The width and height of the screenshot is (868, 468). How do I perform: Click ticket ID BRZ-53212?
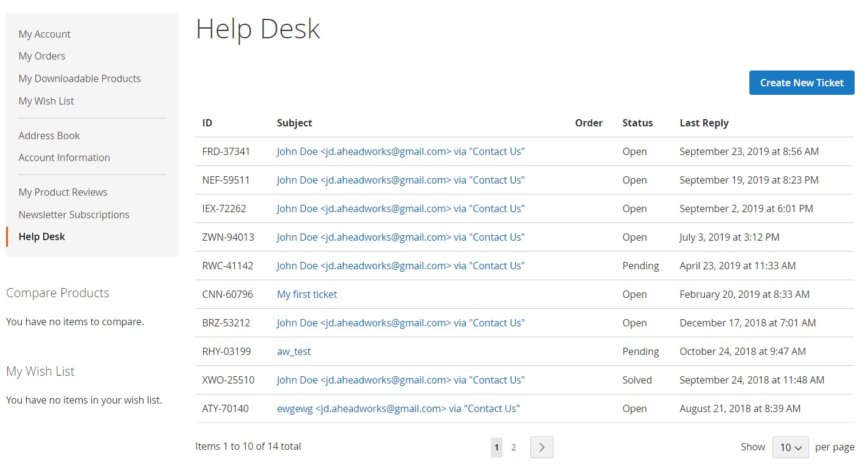point(226,323)
